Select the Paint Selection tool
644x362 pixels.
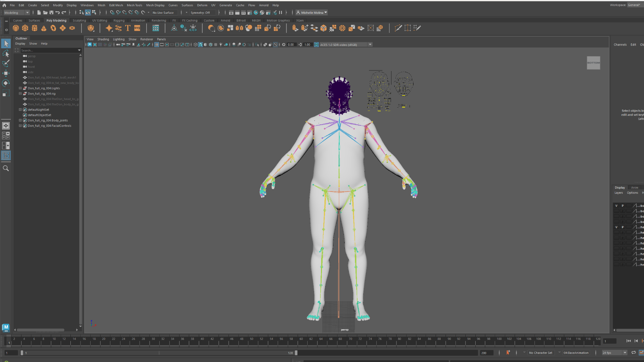[6, 63]
